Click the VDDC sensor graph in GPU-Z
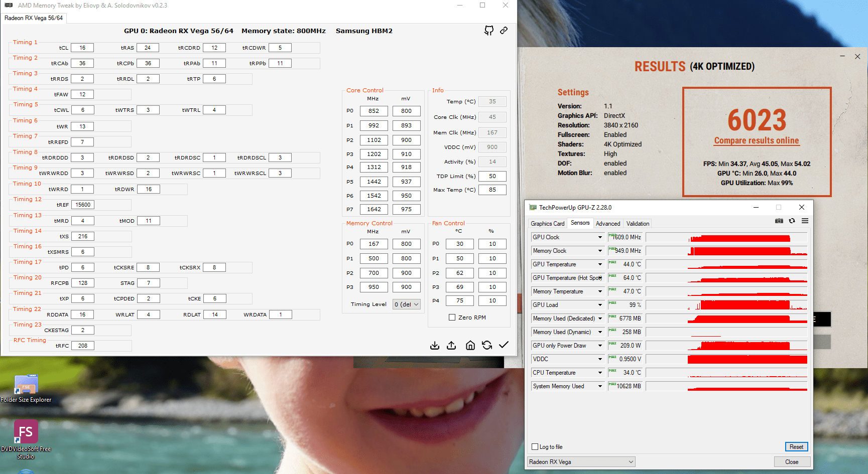The height and width of the screenshot is (474, 868). pyautogui.click(x=726, y=359)
